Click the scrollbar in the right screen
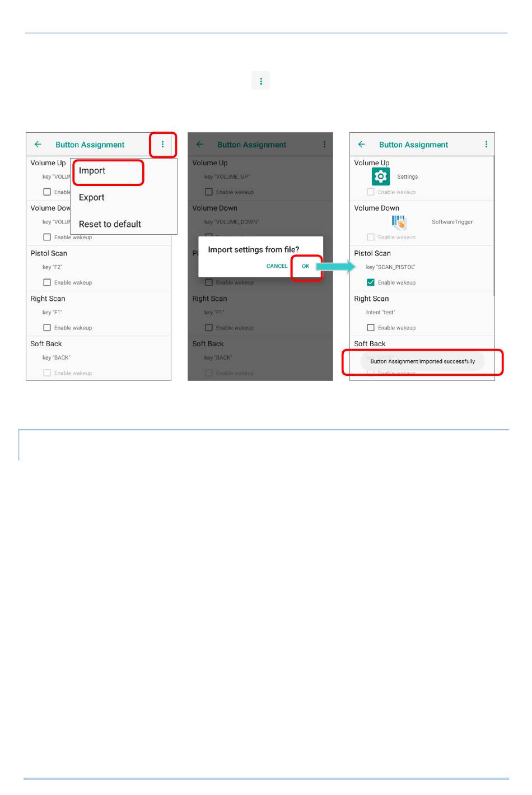The width and height of the screenshot is (532, 795). click(x=493, y=224)
